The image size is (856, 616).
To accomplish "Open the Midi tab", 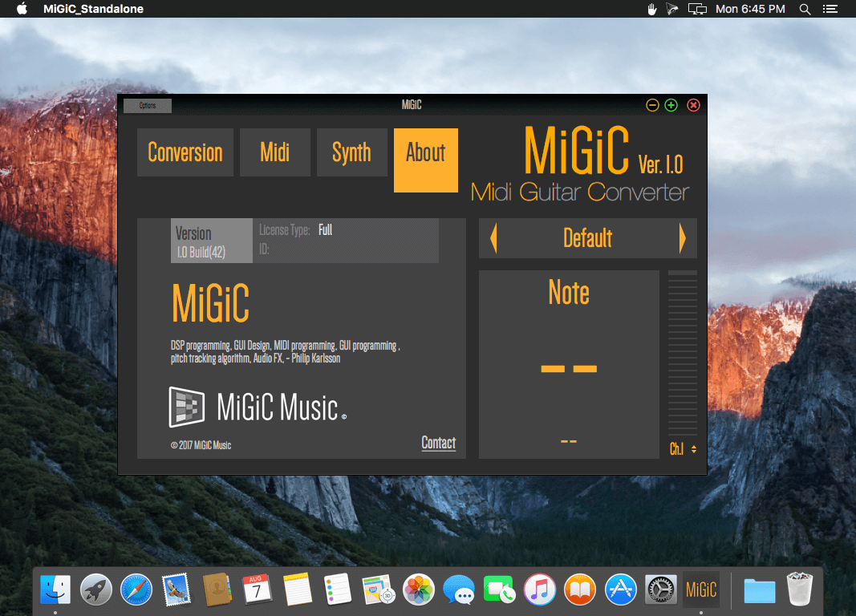I will tap(274, 152).
